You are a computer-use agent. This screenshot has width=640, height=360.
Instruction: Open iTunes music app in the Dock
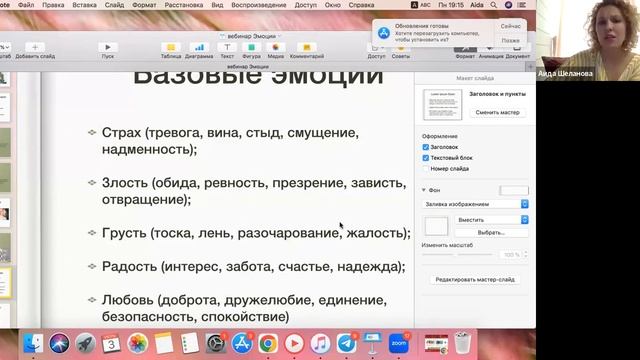320,343
